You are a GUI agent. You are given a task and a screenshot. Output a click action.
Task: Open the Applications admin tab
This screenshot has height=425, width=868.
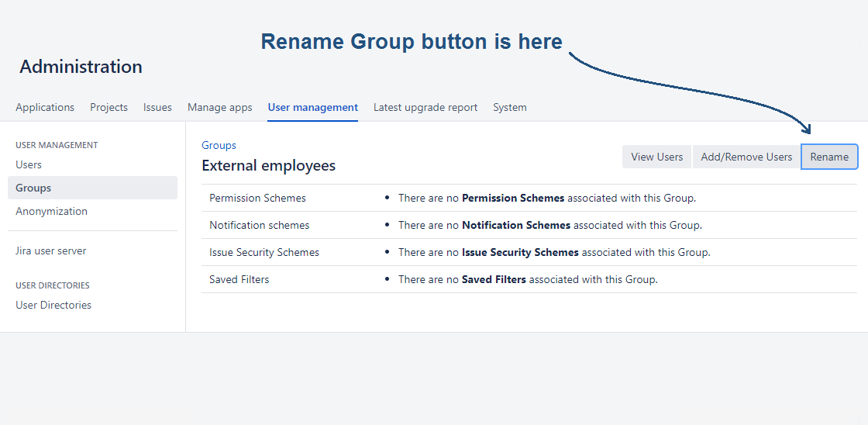(x=45, y=108)
